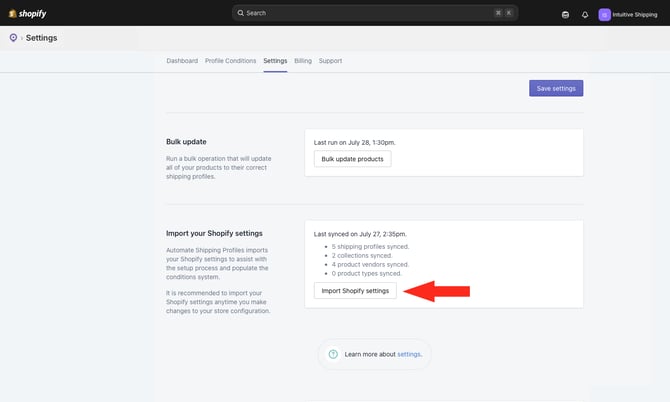Viewport: 670px width, 402px height.
Task: Open the Profile Conditions tab
Action: coord(230,61)
